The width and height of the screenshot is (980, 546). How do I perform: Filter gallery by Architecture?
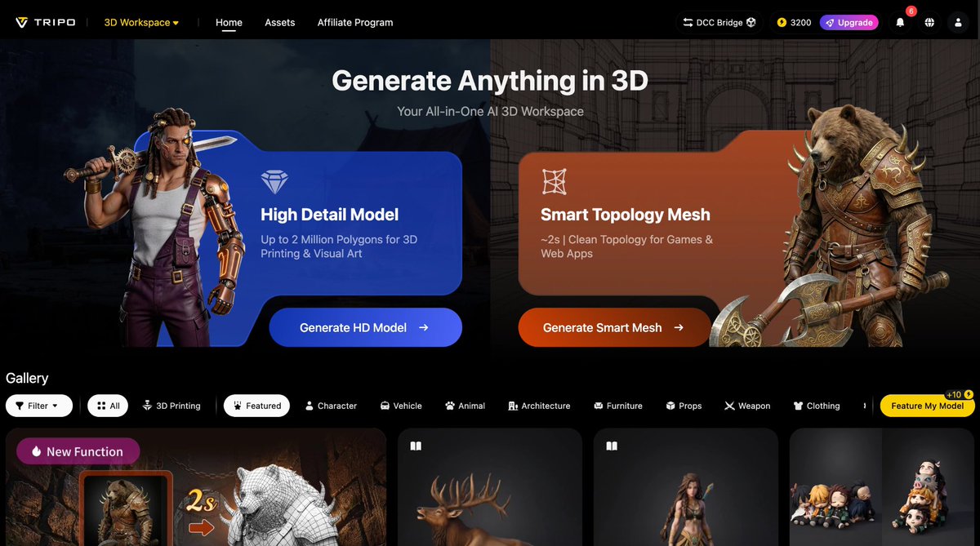coord(539,406)
